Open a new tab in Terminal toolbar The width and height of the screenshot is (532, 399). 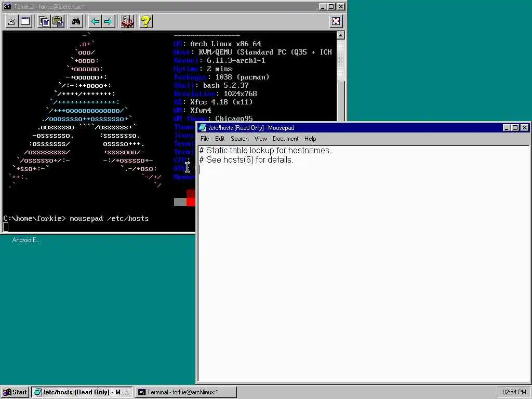click(x=12, y=21)
